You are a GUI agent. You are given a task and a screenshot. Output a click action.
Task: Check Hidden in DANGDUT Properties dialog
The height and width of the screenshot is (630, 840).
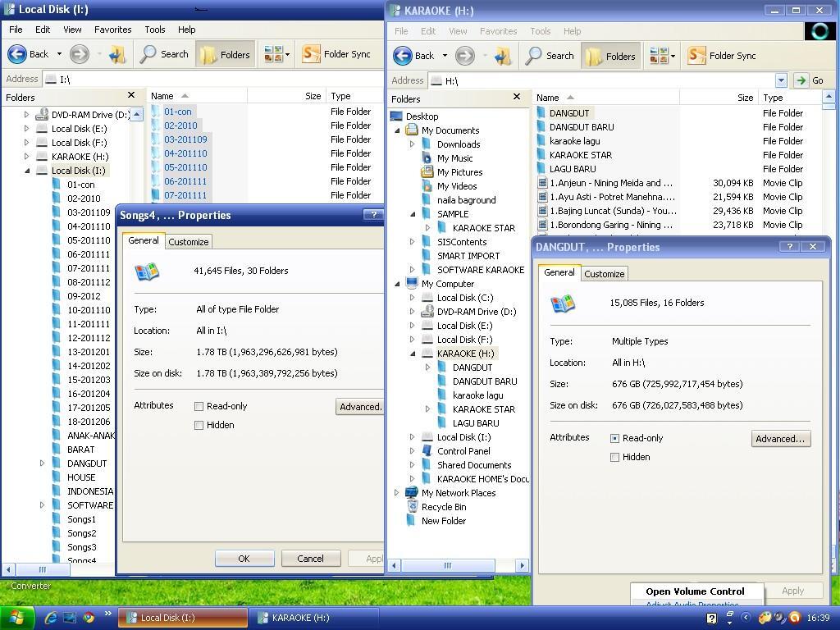pyautogui.click(x=614, y=458)
